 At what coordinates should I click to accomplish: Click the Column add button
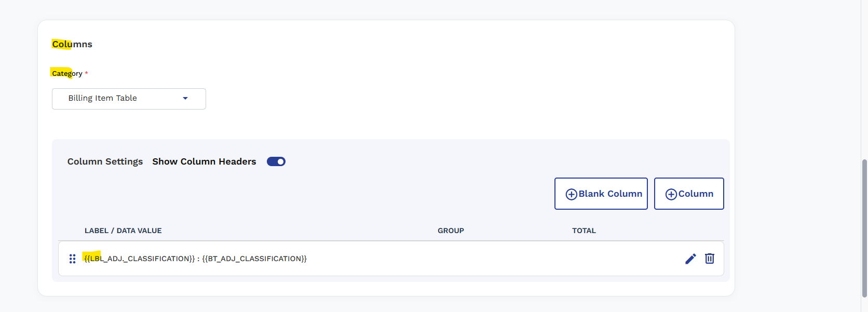pyautogui.click(x=689, y=194)
